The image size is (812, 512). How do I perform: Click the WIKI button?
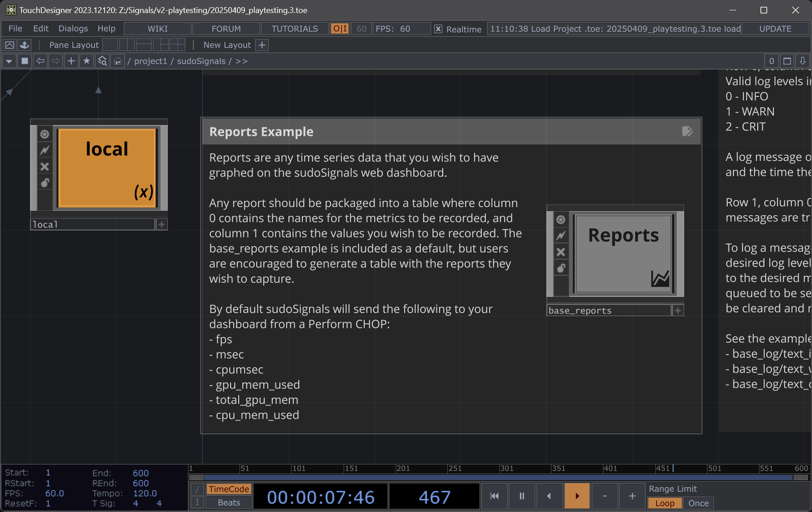pos(157,29)
